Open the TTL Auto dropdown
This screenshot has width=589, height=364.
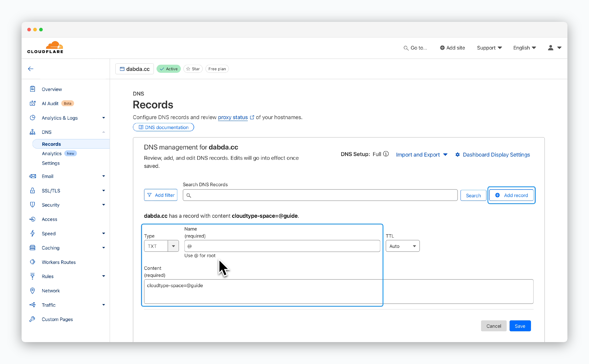coord(403,246)
